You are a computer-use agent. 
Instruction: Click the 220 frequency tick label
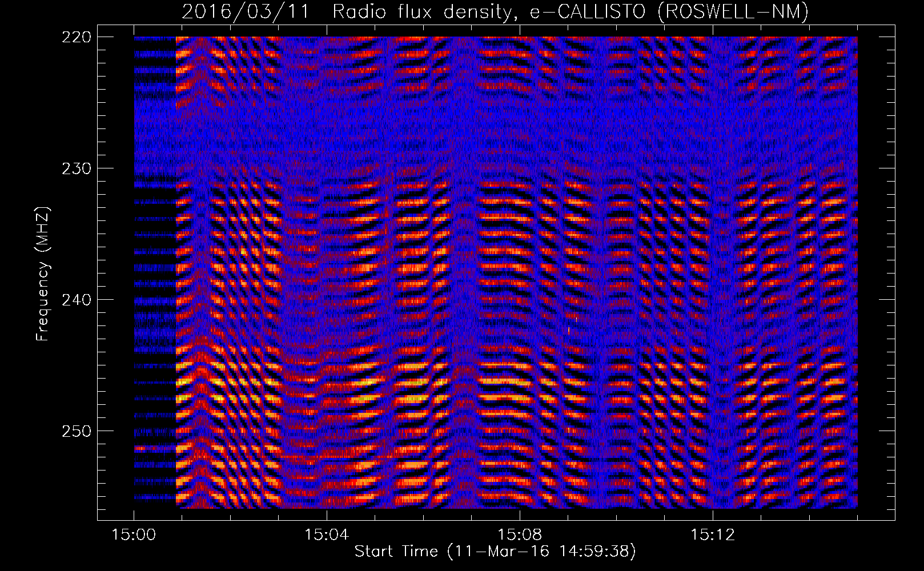tap(76, 37)
